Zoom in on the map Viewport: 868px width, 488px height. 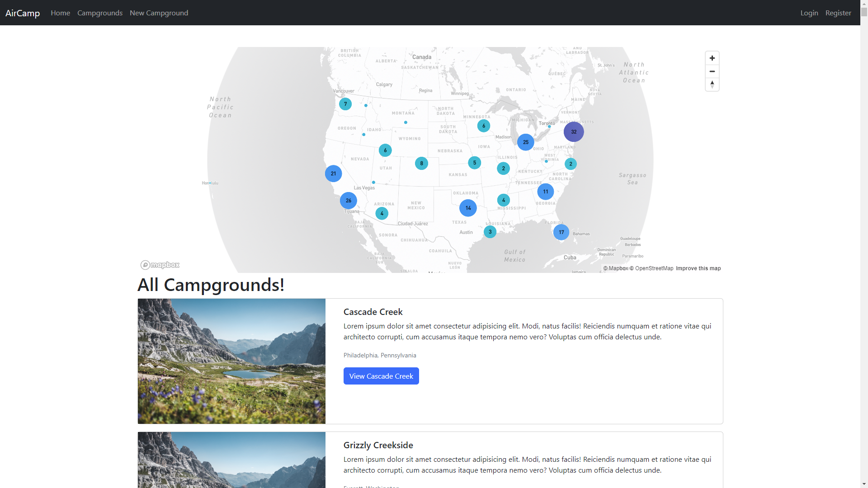(712, 58)
